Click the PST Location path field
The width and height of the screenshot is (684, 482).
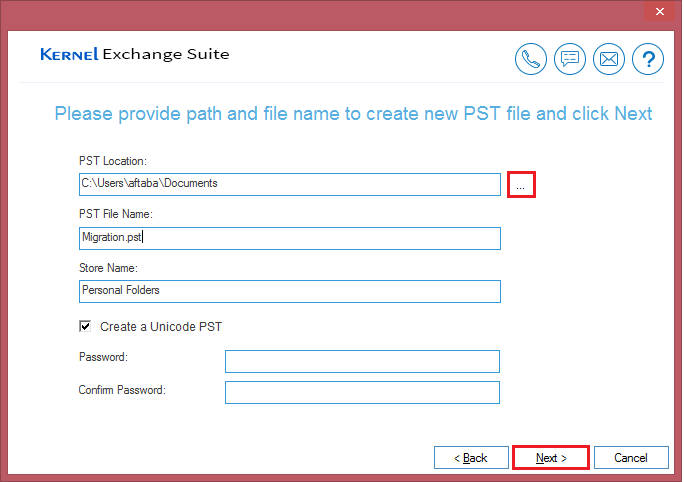[290, 184]
